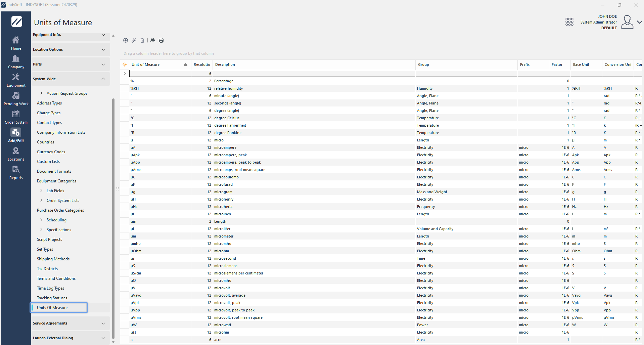This screenshot has width=644, height=345.
Task: Select the %RH relative humidity row
Action: (x=381, y=88)
